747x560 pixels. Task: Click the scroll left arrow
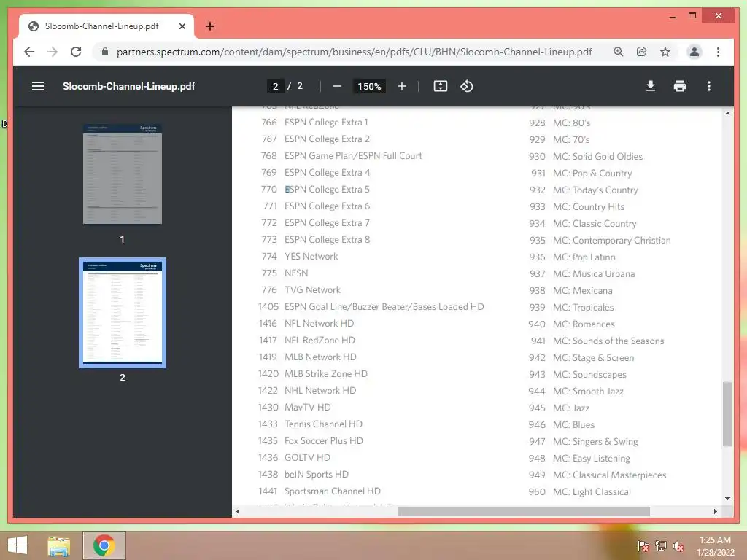(238, 511)
